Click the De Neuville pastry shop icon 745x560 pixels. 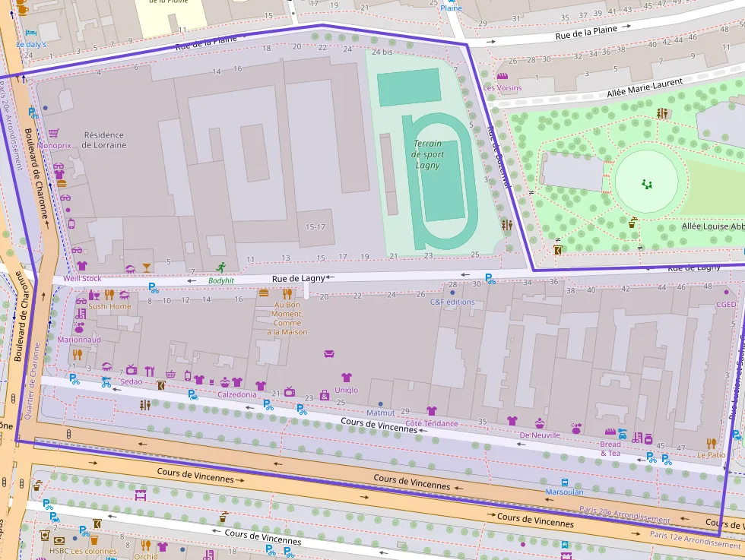coord(540,423)
